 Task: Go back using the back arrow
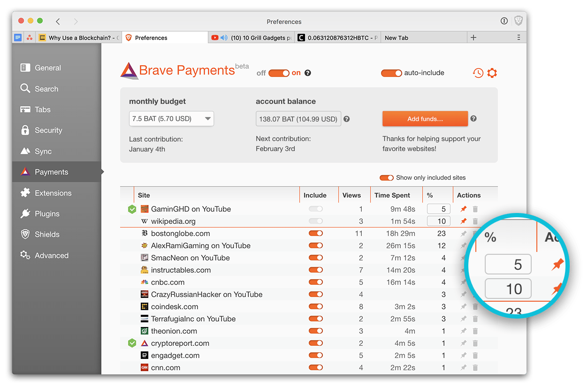pos(58,22)
